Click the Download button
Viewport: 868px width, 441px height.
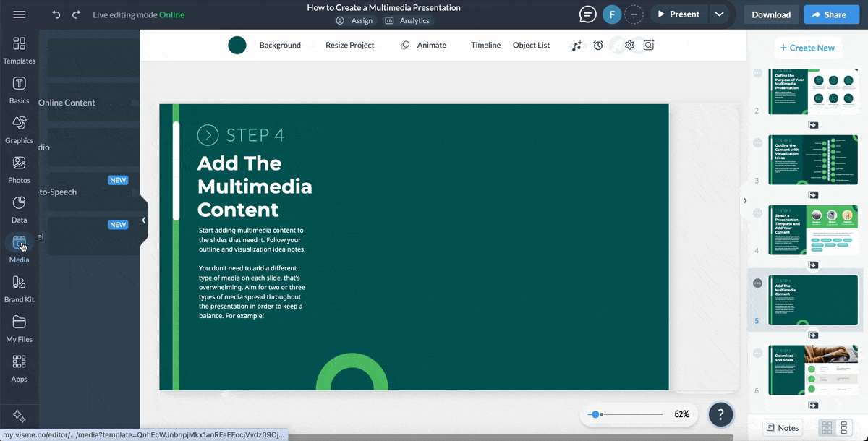[771, 14]
